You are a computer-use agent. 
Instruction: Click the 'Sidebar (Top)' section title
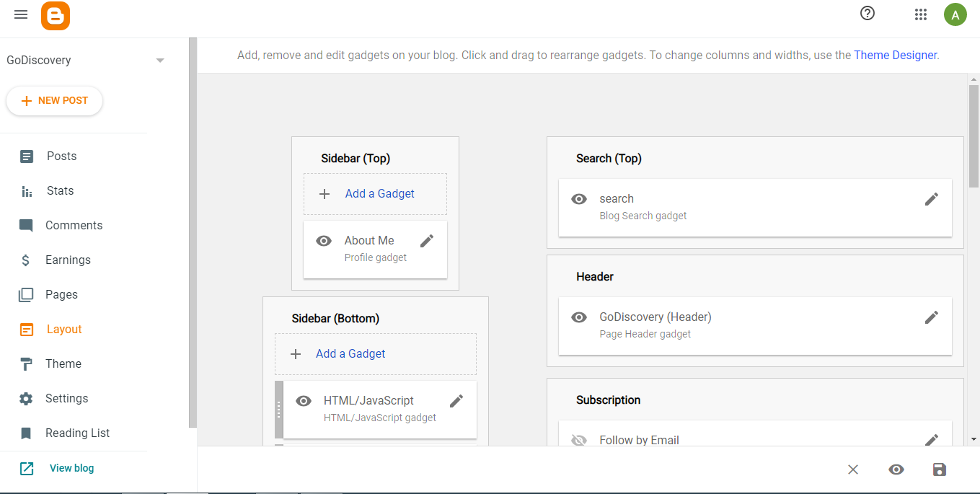356,159
